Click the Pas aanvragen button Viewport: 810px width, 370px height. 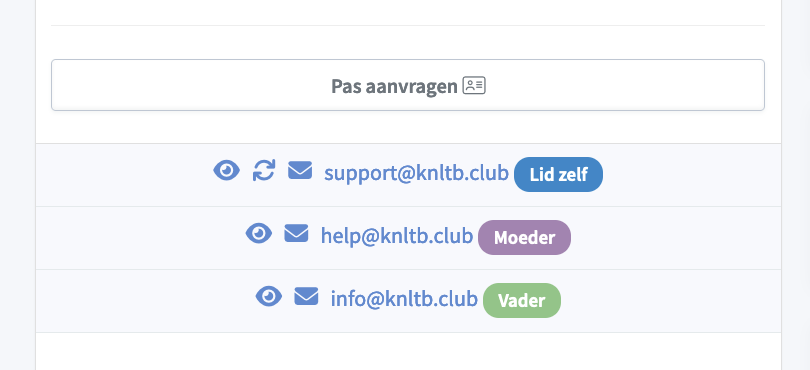pos(408,85)
